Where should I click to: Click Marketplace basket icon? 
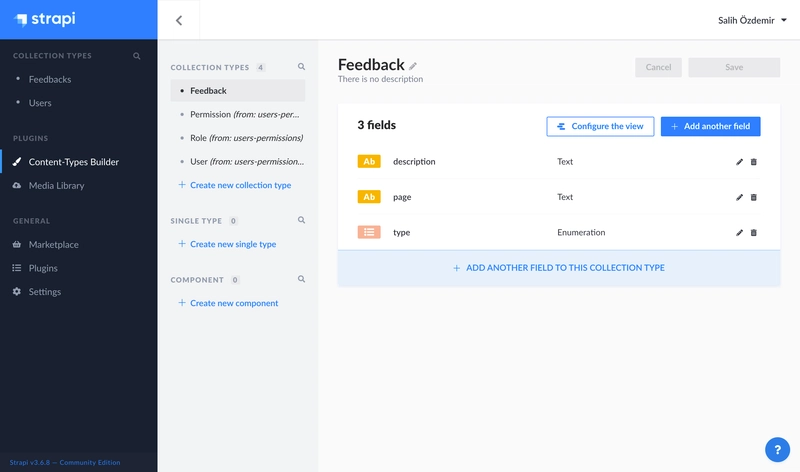[17, 244]
